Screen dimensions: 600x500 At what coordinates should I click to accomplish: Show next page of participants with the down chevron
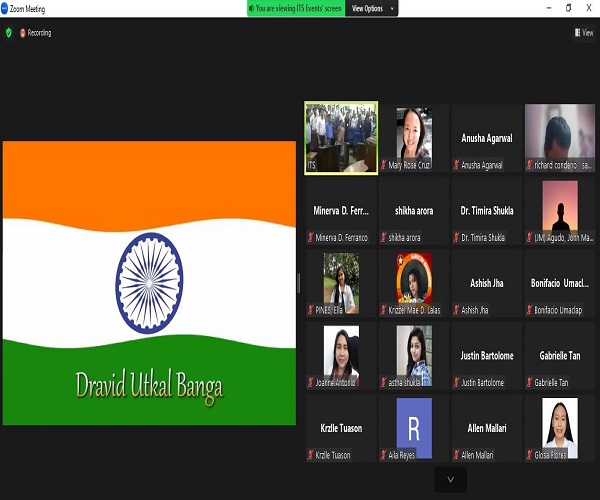click(450, 479)
